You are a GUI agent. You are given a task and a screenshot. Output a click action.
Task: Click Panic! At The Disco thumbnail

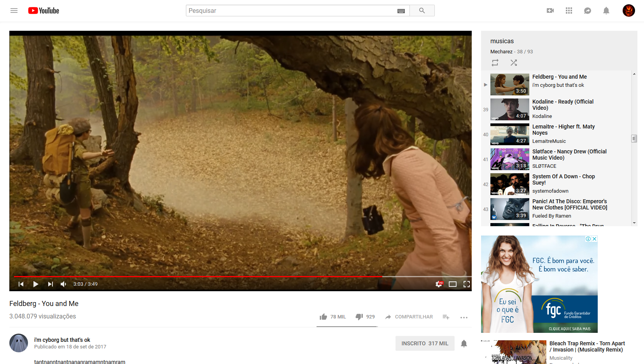(510, 209)
